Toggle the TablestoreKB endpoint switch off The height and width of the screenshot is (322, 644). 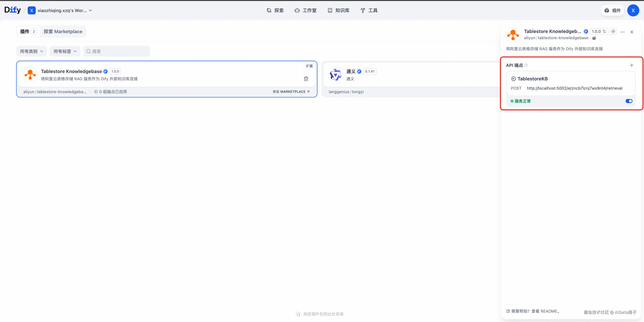[x=629, y=101]
